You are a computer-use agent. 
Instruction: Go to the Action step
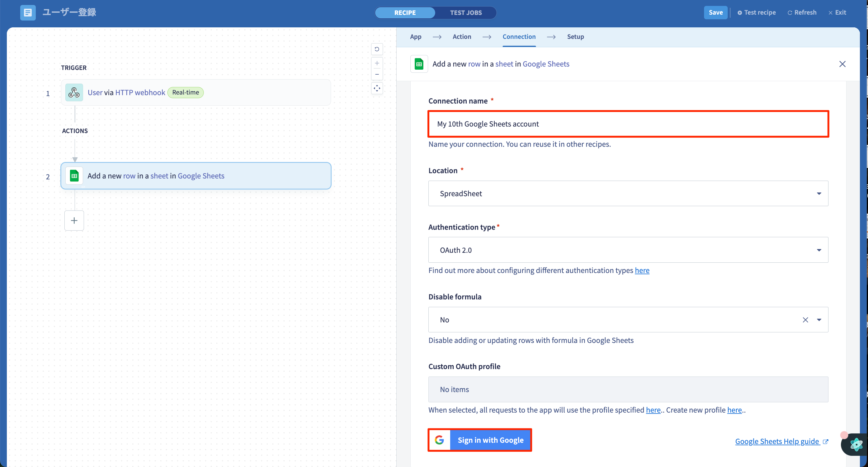click(462, 37)
